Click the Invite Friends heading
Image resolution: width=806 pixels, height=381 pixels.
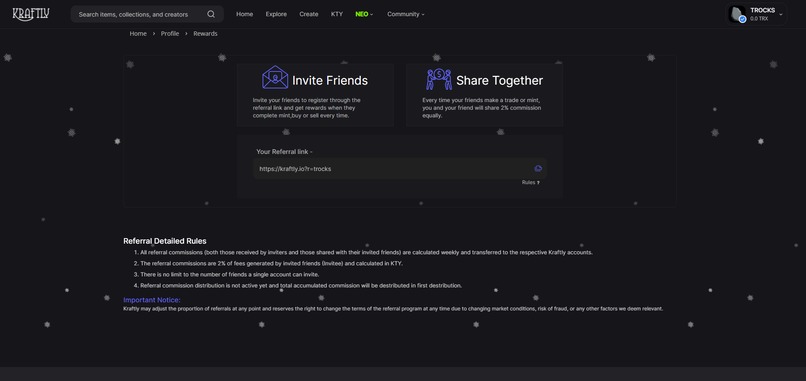pos(330,81)
